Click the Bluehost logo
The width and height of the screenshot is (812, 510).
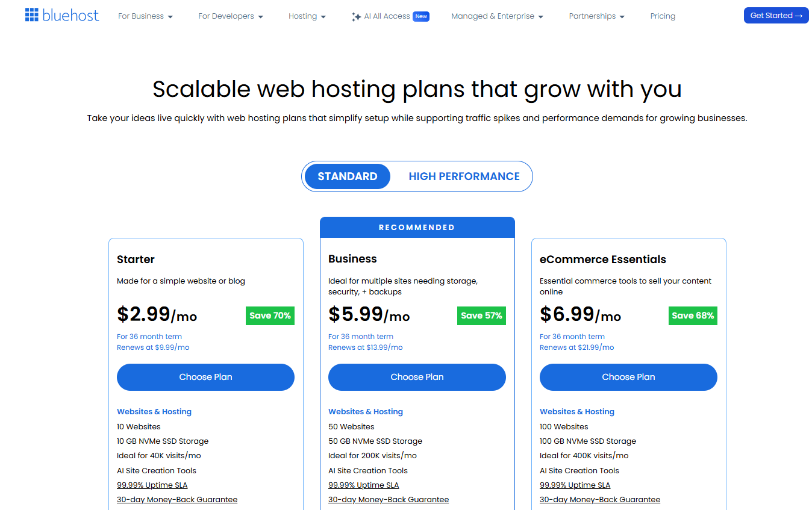click(x=62, y=15)
